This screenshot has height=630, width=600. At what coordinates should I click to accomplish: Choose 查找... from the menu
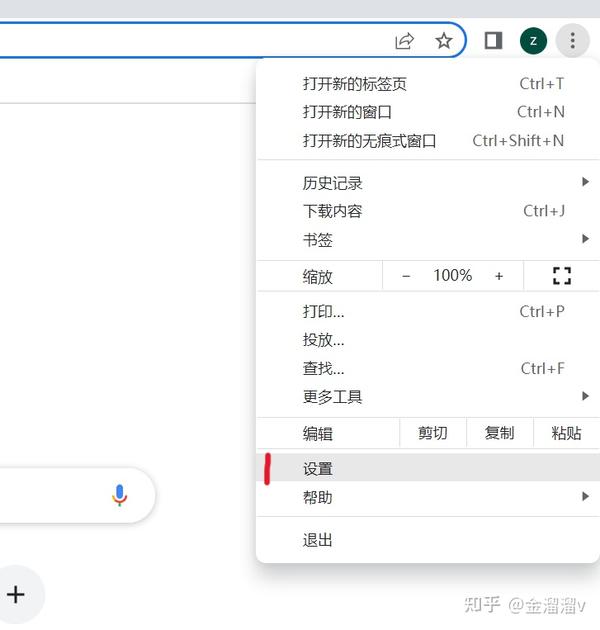click(x=428, y=368)
